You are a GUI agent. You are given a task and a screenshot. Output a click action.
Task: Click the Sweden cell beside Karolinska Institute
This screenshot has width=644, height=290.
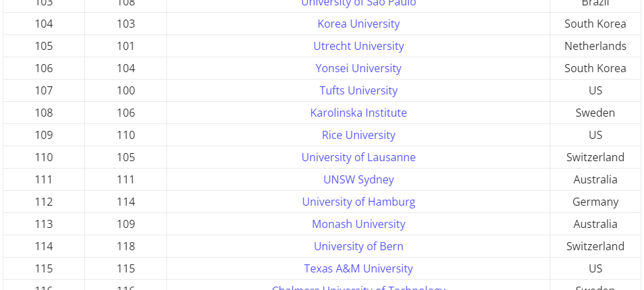coord(595,113)
